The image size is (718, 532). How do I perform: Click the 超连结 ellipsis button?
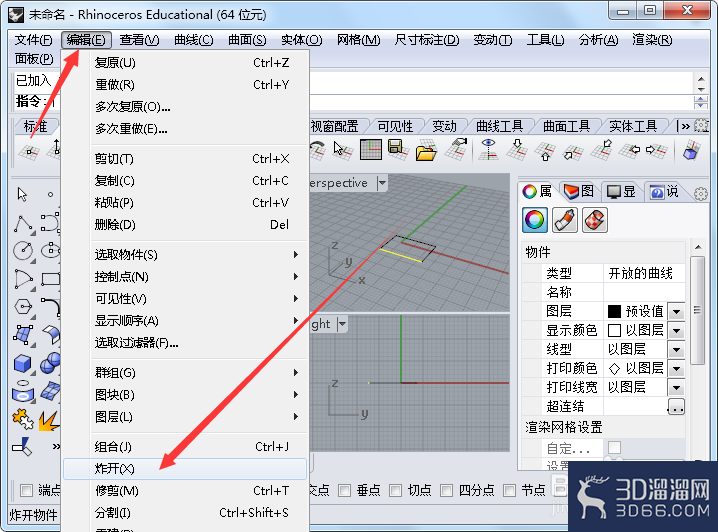pos(676,407)
